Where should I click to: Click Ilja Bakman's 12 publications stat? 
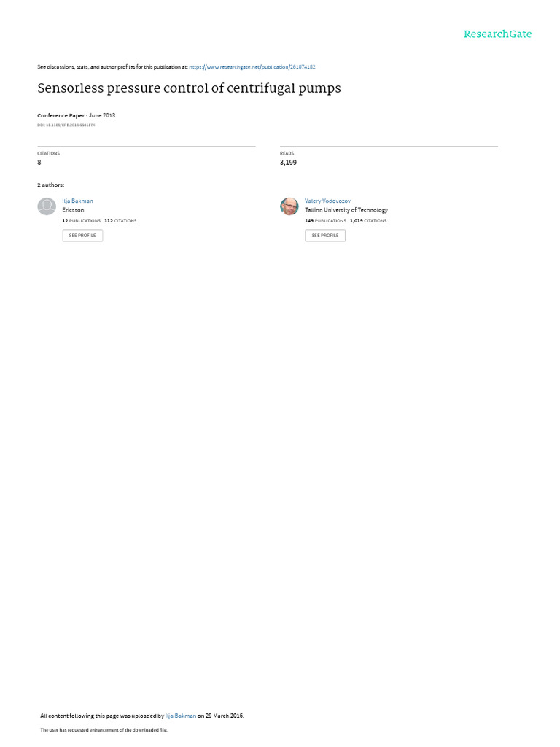click(82, 221)
